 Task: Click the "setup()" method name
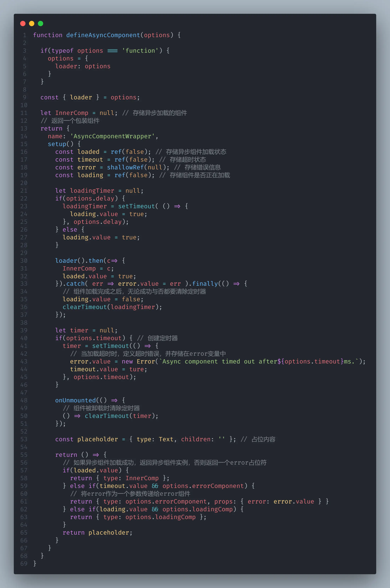(61, 144)
